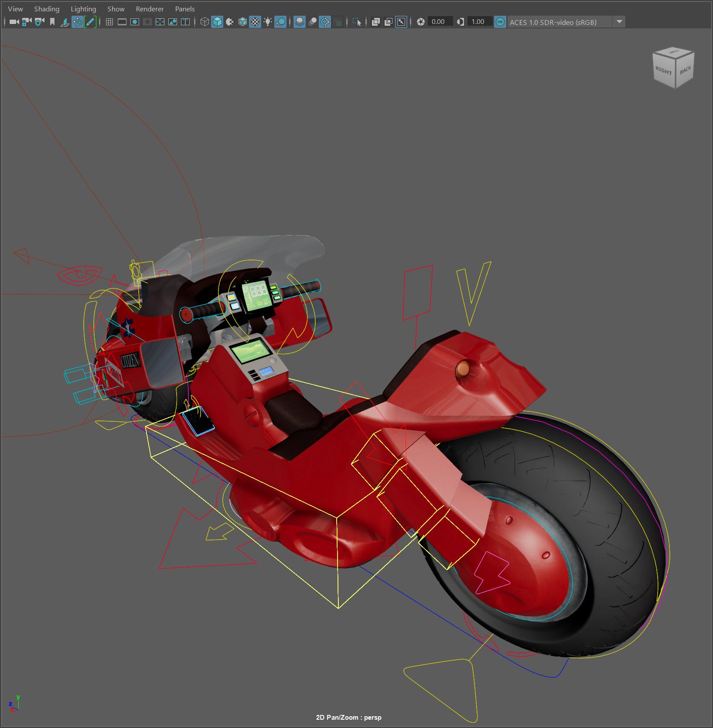Toggle 2D Pan/Zoom in toolbar
The width and height of the screenshot is (713, 728).
click(x=78, y=22)
